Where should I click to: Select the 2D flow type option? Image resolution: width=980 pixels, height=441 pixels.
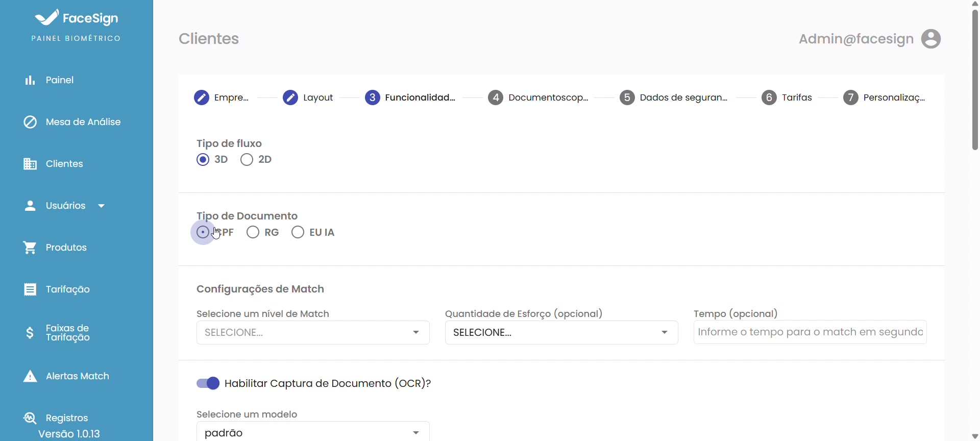247,160
